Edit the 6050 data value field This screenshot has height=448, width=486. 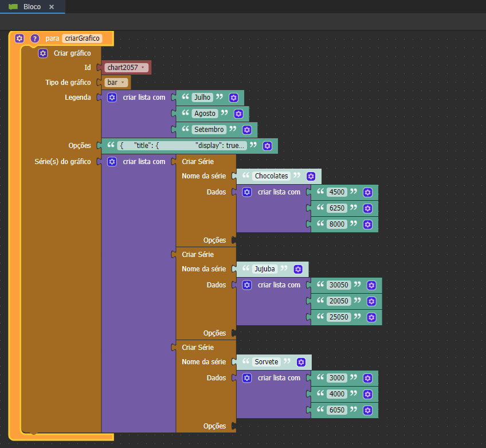pyautogui.click(x=337, y=410)
